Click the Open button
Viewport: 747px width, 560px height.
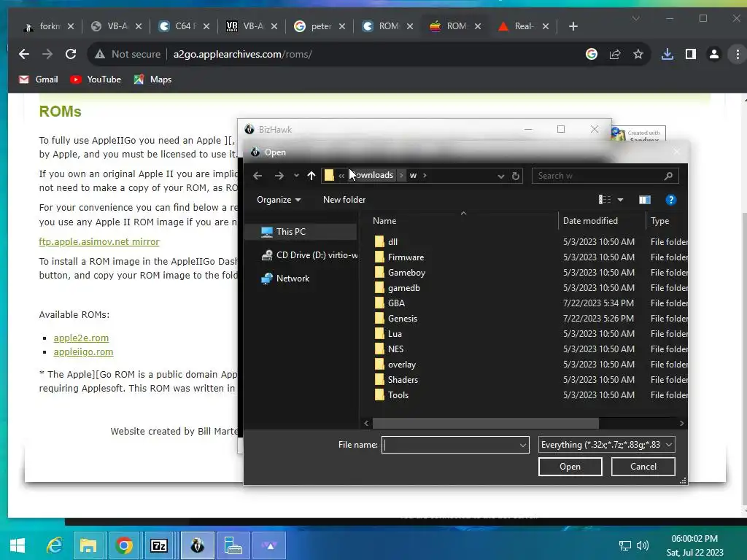click(x=570, y=467)
